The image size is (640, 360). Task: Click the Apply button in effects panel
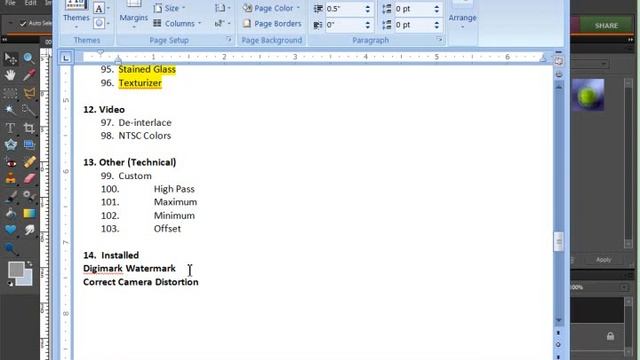(603, 260)
